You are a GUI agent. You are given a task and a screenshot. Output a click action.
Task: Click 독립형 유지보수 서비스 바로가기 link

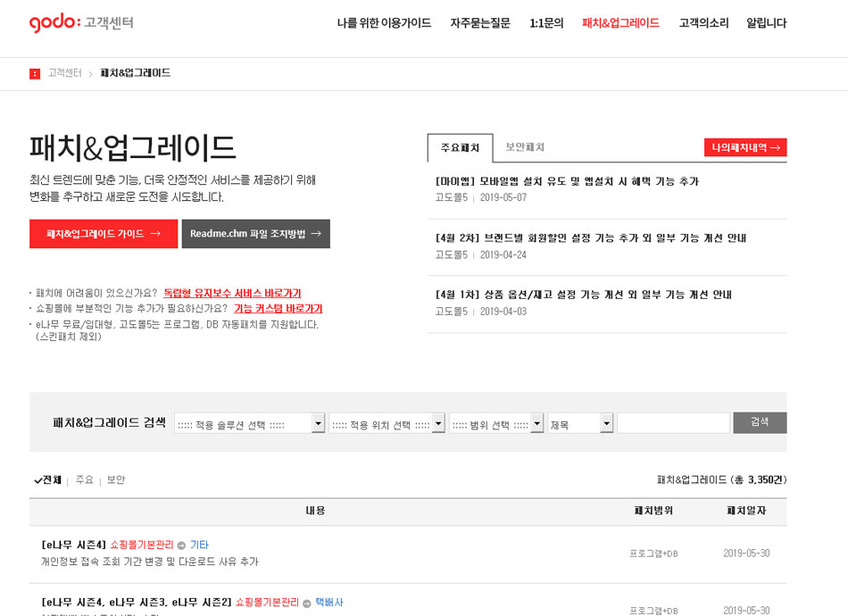(x=232, y=294)
